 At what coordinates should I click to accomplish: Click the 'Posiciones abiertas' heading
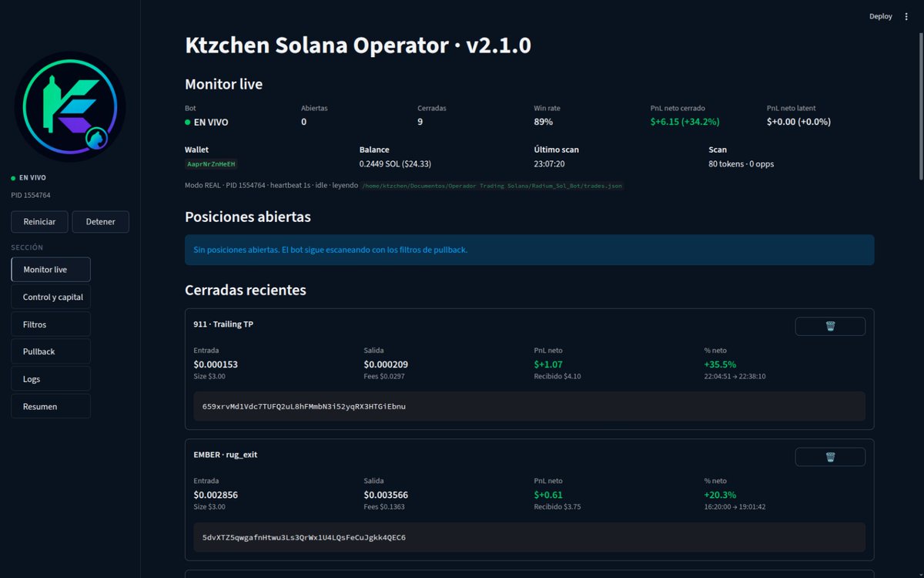(x=248, y=217)
